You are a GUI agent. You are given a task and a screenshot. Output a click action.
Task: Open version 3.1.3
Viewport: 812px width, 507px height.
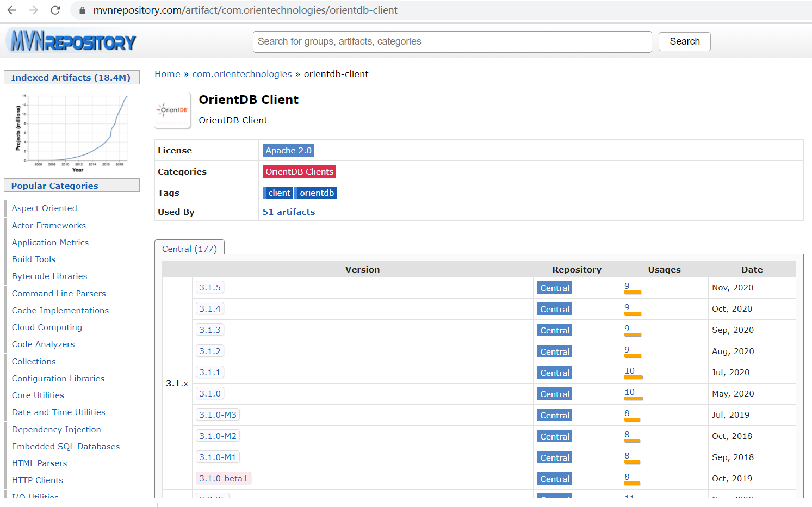click(210, 330)
